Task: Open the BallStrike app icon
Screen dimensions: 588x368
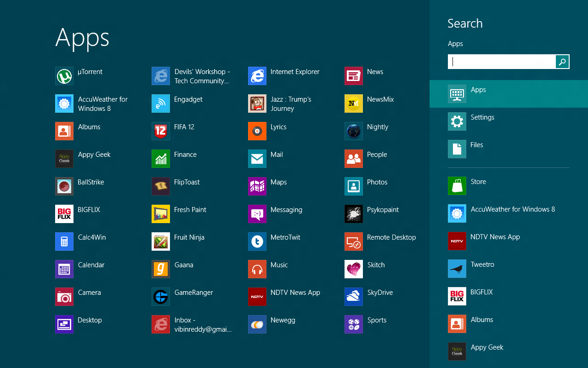Action: (x=64, y=186)
